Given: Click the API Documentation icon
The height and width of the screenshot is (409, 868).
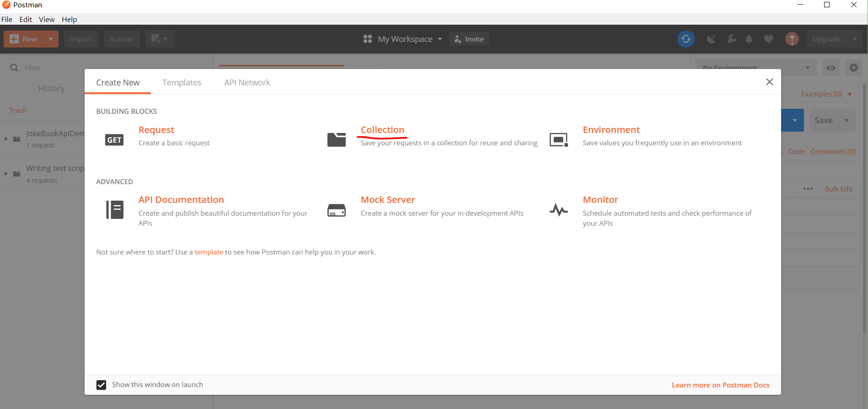Looking at the screenshot, I should (114, 210).
